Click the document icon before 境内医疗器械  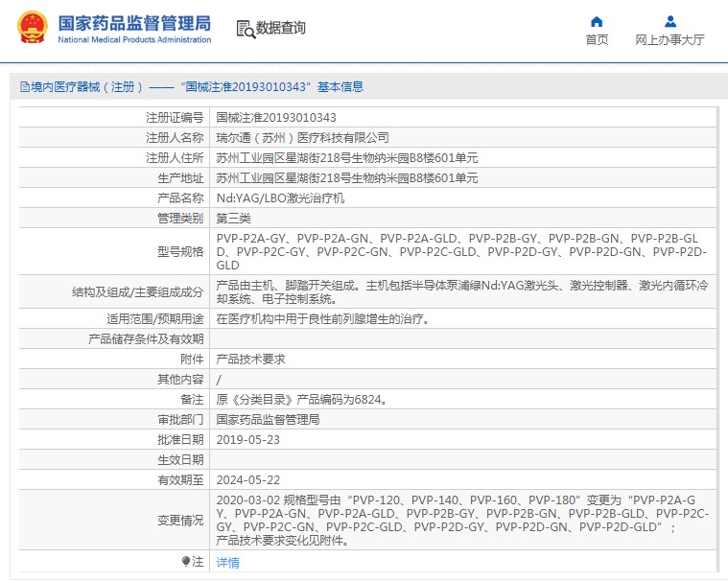[x=25, y=87]
